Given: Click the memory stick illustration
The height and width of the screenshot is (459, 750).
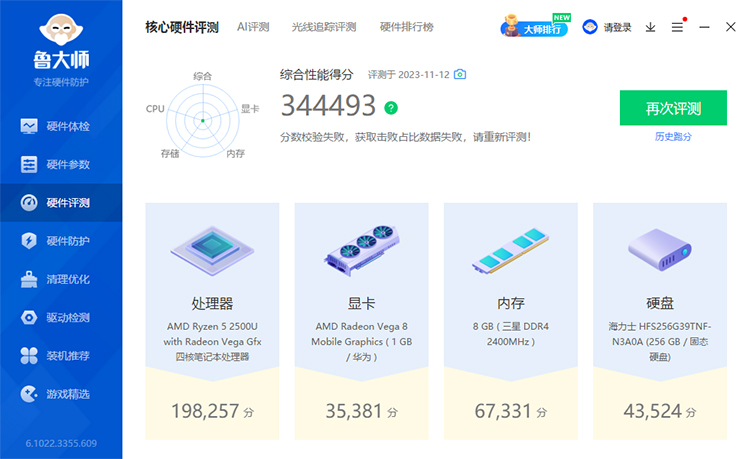Looking at the screenshot, I should (x=511, y=251).
